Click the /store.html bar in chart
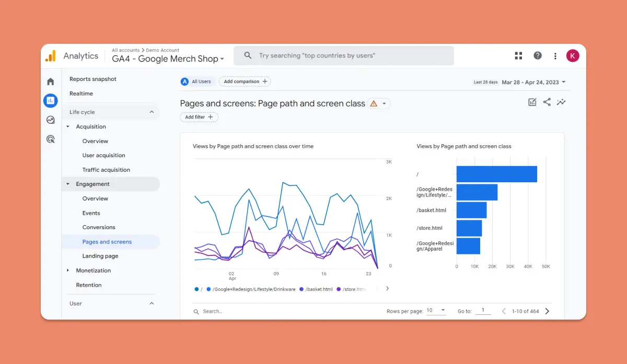The image size is (627, 364). click(469, 228)
